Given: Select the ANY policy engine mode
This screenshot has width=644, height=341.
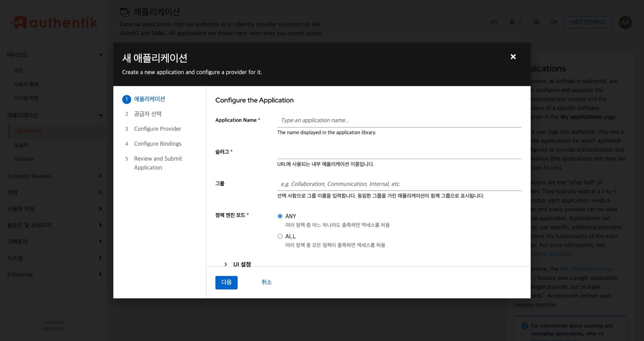Looking at the screenshot, I should 280,216.
